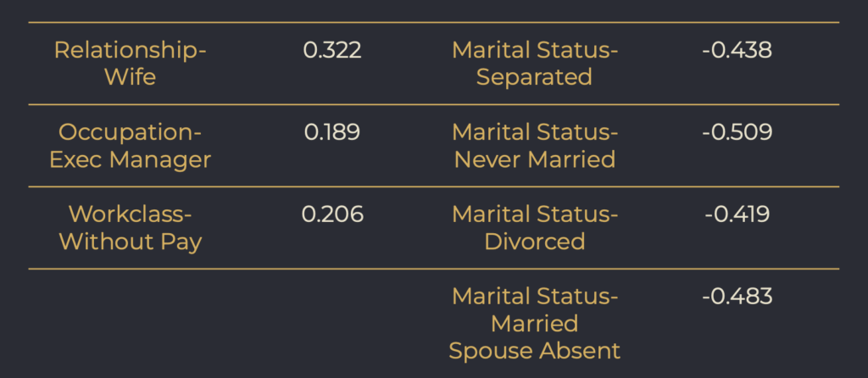Click the Marital Status-Separated label
The height and width of the screenshot is (378, 868).
coord(535,64)
